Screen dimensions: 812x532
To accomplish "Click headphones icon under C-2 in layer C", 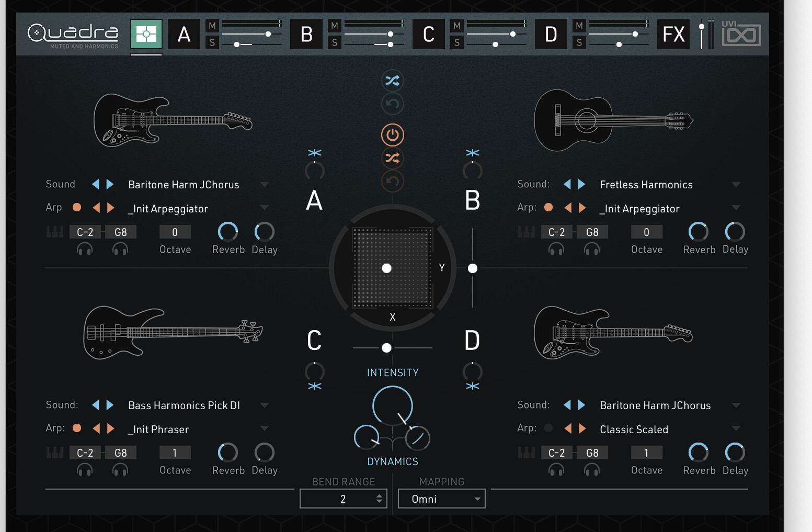I will point(85,470).
